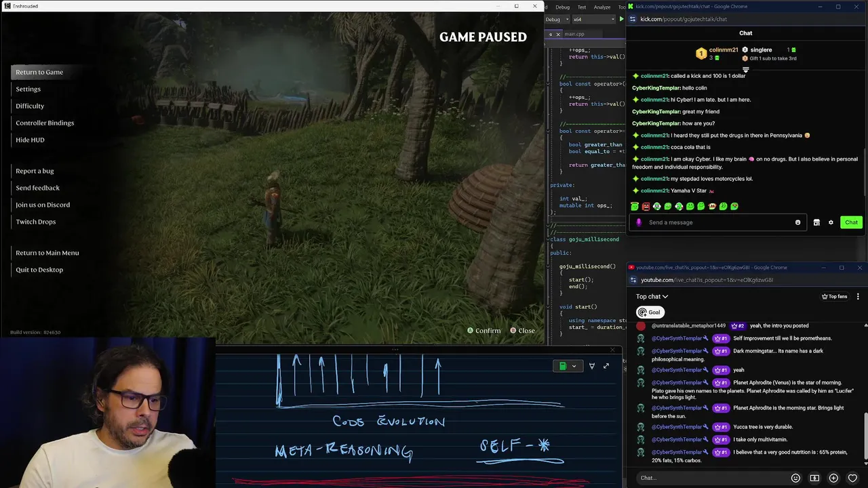This screenshot has width=868, height=488.
Task: Click the green Chat send button
Action: (851, 222)
